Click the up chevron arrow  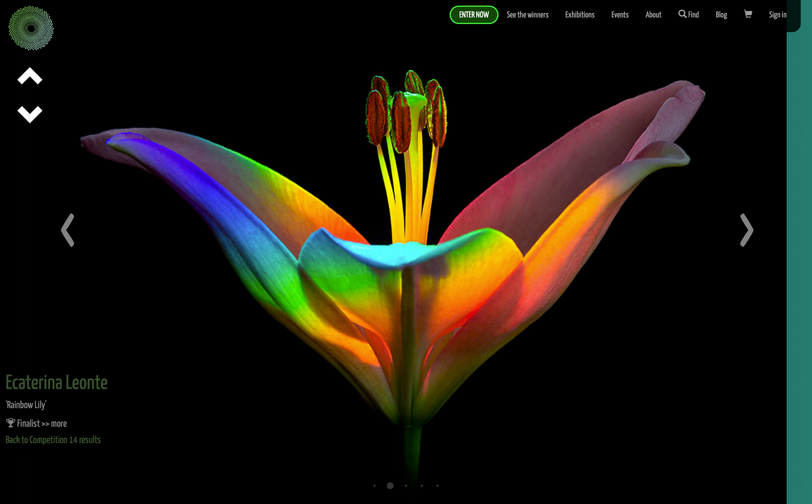(30, 76)
